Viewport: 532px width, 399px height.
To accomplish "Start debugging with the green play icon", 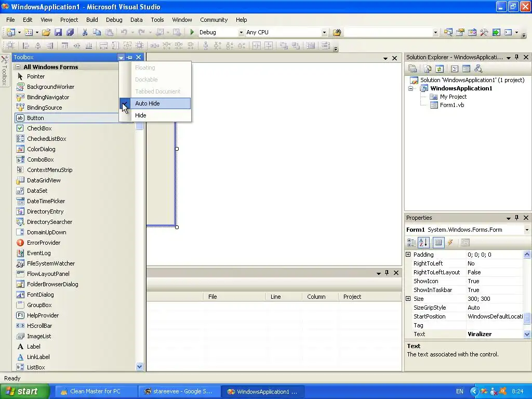I will pos(192,32).
